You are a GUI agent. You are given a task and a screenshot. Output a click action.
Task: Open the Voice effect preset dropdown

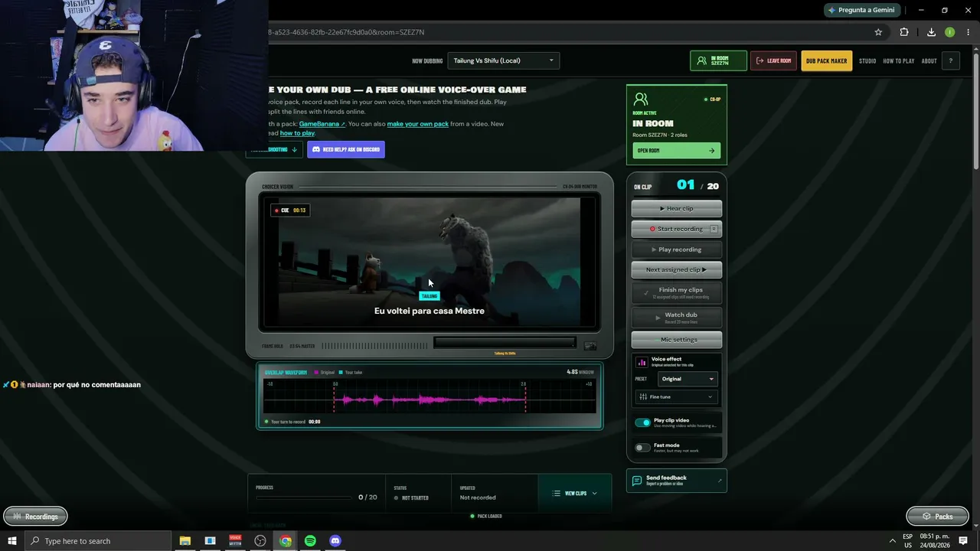pyautogui.click(x=688, y=379)
